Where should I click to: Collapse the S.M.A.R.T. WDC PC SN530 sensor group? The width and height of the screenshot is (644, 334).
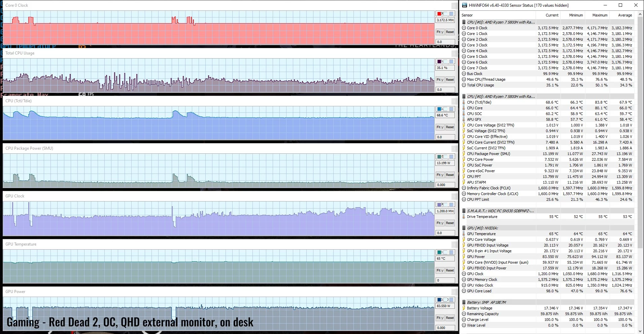coord(464,211)
